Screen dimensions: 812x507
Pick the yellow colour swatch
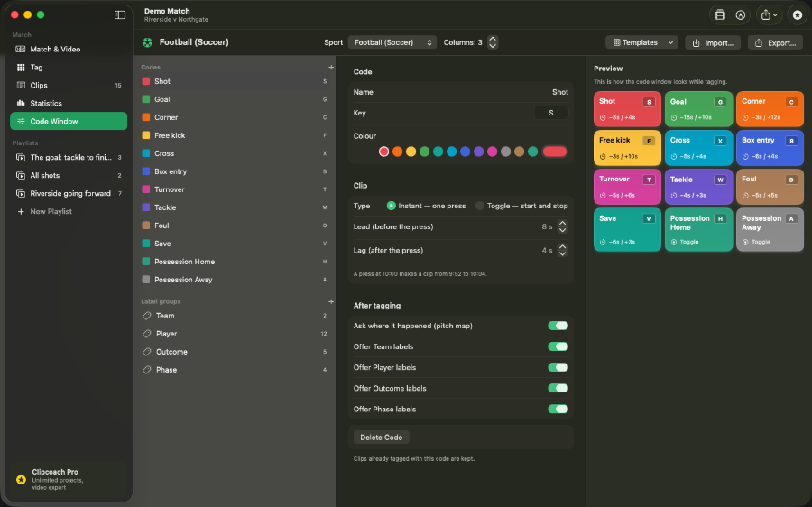[411, 152]
